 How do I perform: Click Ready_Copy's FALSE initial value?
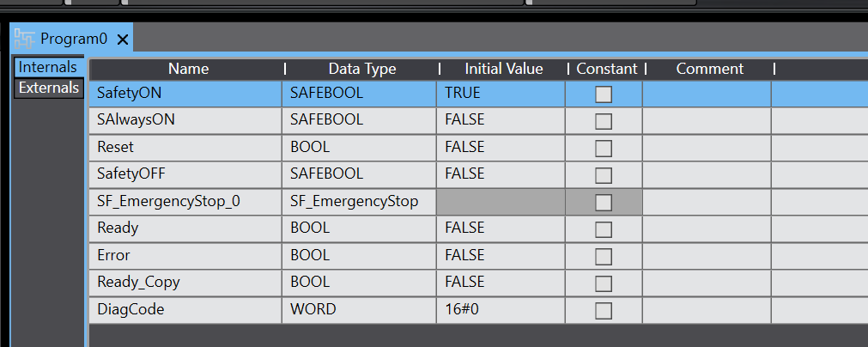click(x=501, y=283)
